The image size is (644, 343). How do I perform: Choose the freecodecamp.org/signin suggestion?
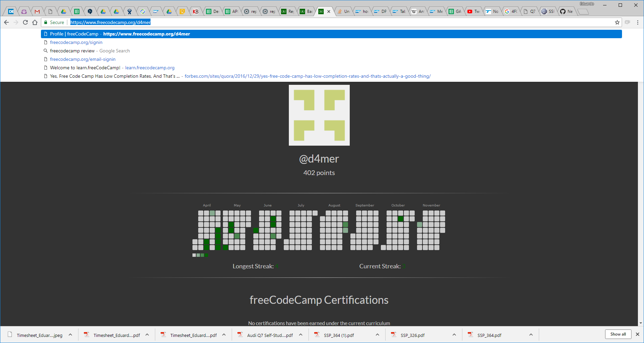331,42
